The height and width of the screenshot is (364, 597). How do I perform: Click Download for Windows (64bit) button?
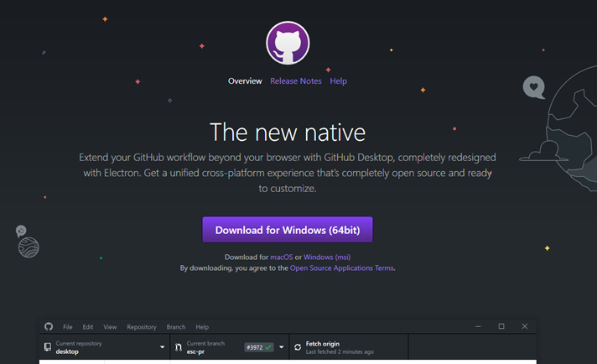click(288, 230)
